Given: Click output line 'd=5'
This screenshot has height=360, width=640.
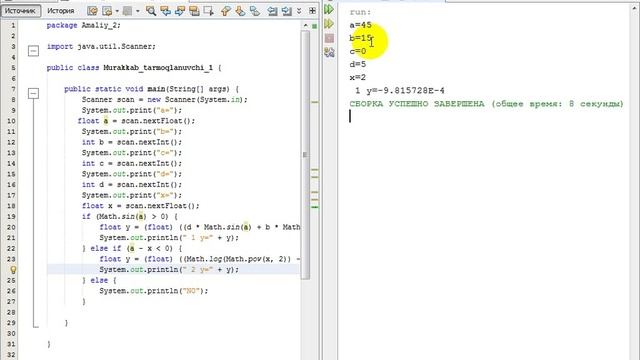Looking at the screenshot, I should [x=358, y=64].
